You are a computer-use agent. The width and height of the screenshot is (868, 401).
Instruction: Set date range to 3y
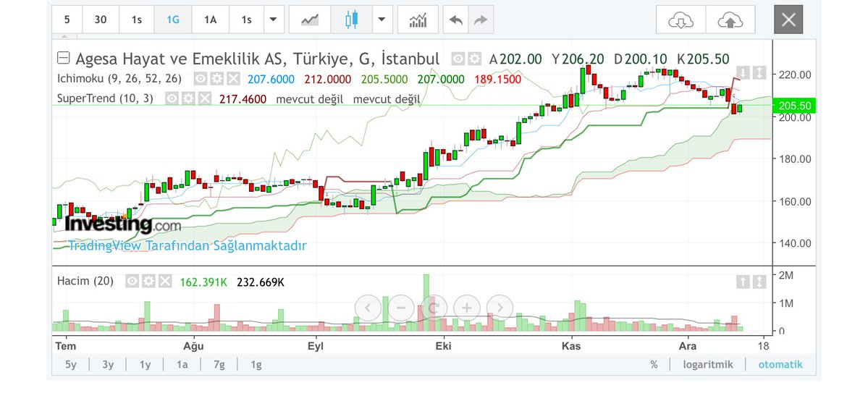[x=108, y=365]
